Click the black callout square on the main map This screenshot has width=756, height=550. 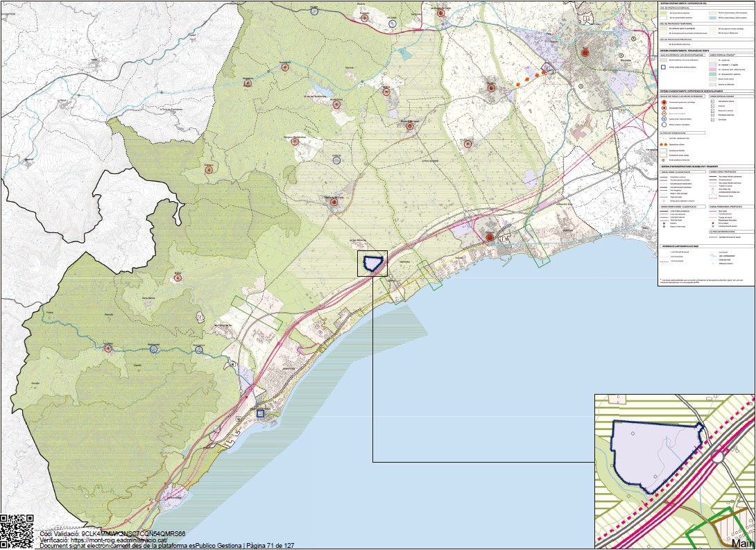coord(372,264)
